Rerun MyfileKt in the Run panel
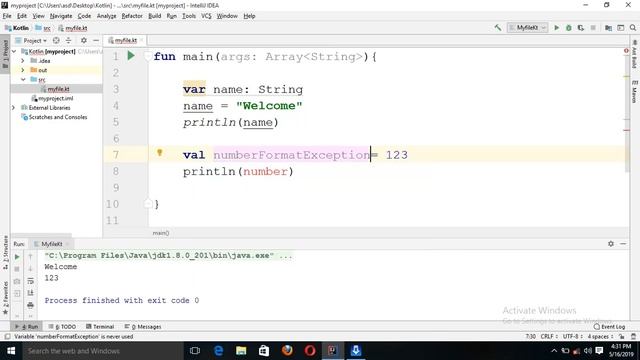 coord(17,257)
